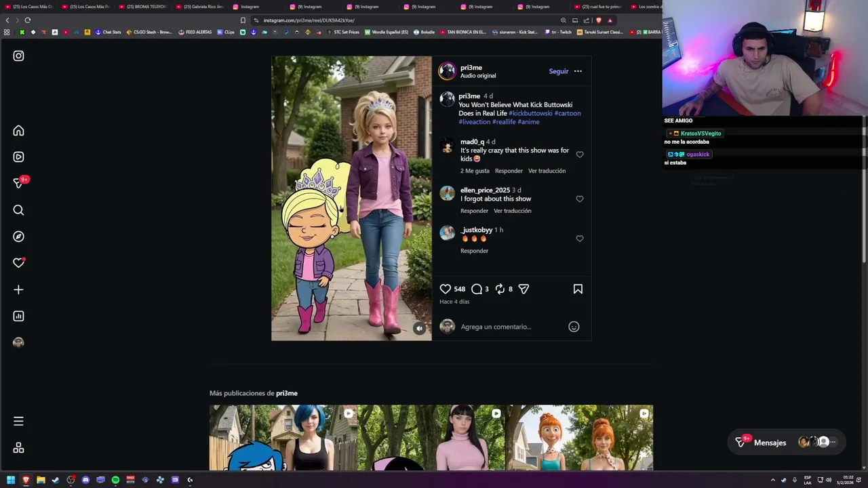Open the orange-haired character reel thumbnail
Screen dimensions: 868x488
pyautogui.click(x=579, y=437)
